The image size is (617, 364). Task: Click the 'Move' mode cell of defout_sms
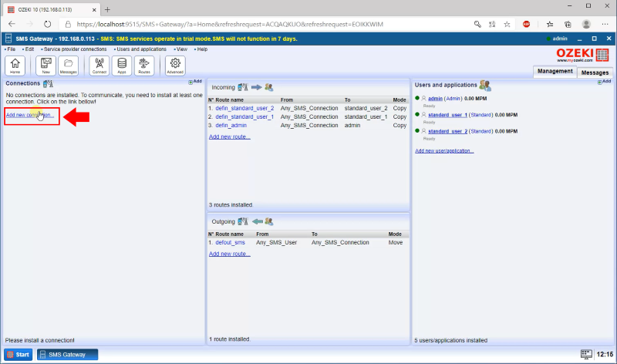tap(396, 243)
